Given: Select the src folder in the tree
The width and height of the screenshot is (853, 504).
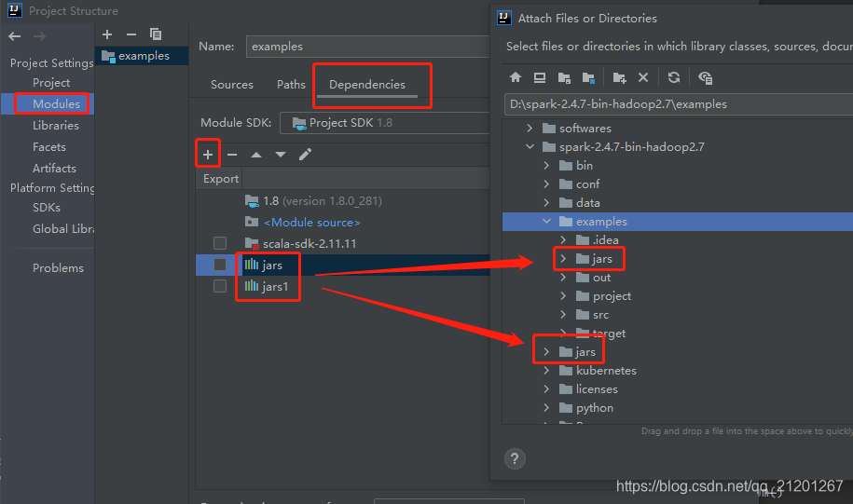Looking at the screenshot, I should coord(600,315).
